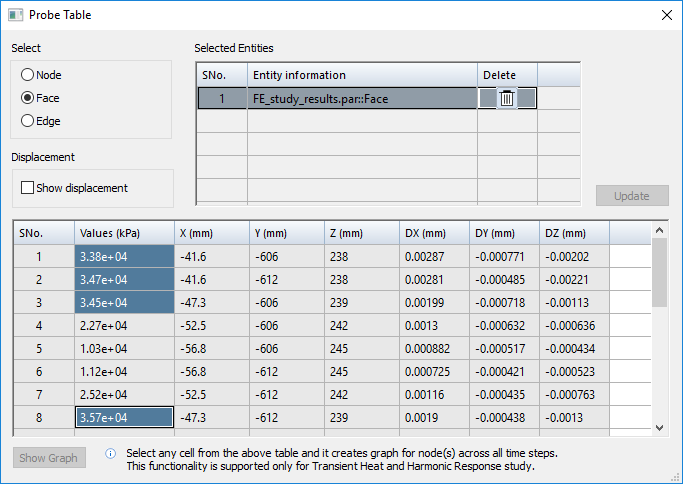Click the scroll up arrow of results table
Image resolution: width=683 pixels, height=484 pixels.
(659, 231)
